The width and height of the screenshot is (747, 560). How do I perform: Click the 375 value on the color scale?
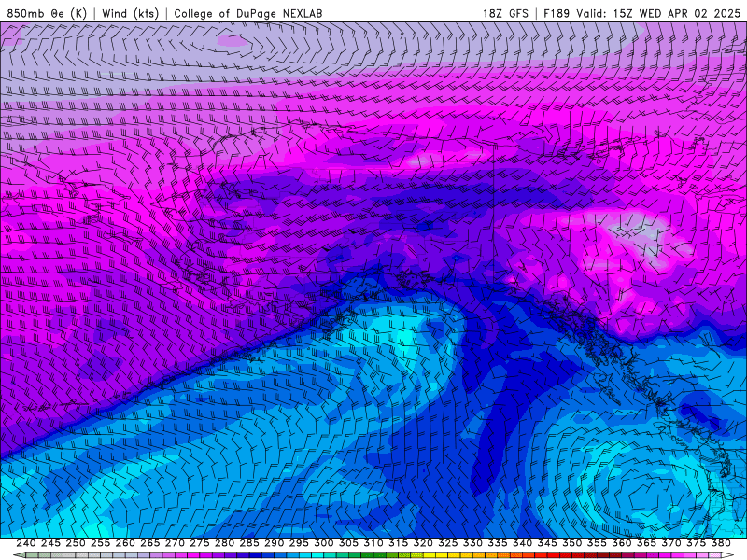pyautogui.click(x=696, y=543)
